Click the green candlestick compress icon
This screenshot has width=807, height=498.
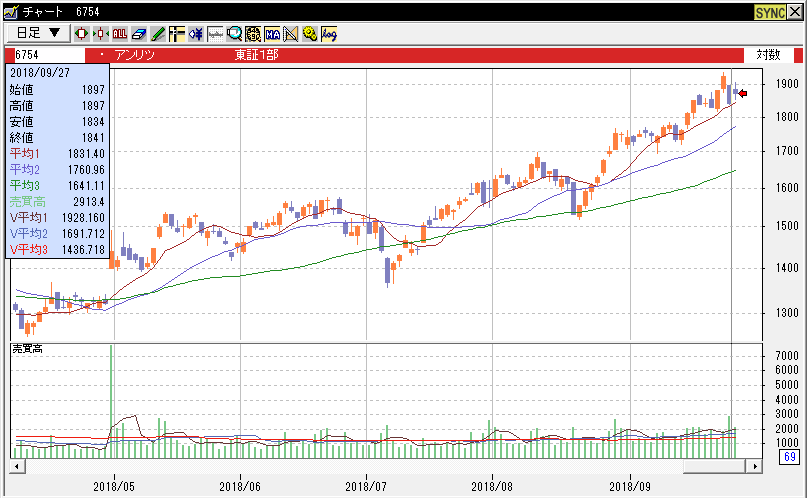click(x=100, y=33)
